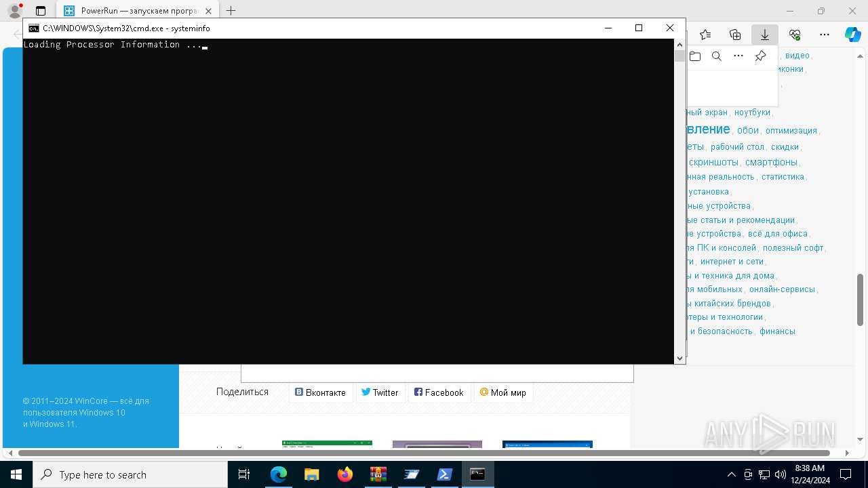868x488 pixels.
Task: Share the article on Мой мир
Action: pos(503,392)
